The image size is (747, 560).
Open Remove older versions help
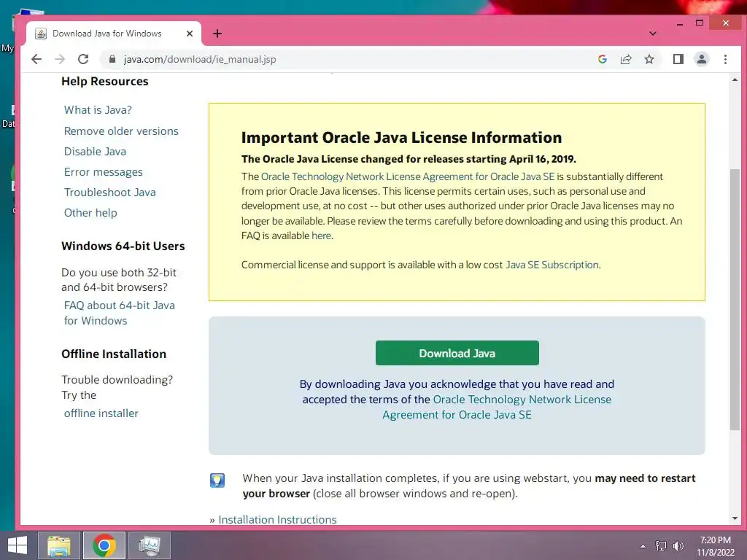[x=121, y=131]
